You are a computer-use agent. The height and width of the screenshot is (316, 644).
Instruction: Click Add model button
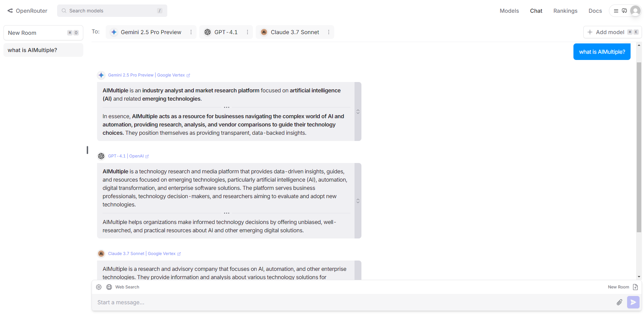click(612, 32)
